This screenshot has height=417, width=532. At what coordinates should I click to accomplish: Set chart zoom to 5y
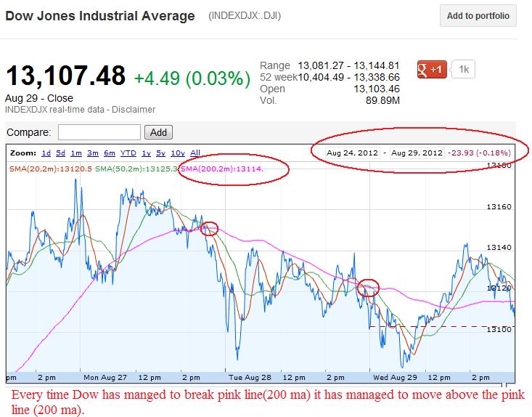[x=161, y=153]
